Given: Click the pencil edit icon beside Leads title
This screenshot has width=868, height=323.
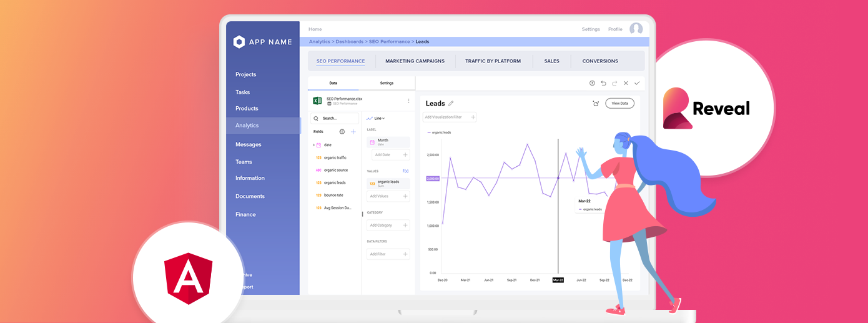Looking at the screenshot, I should click(x=451, y=104).
